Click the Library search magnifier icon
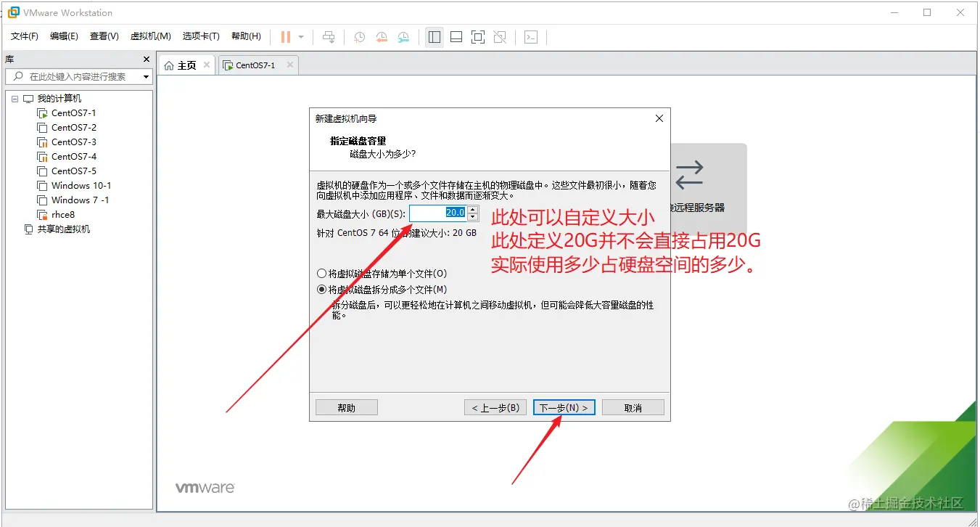The width and height of the screenshot is (980, 527). (17, 76)
